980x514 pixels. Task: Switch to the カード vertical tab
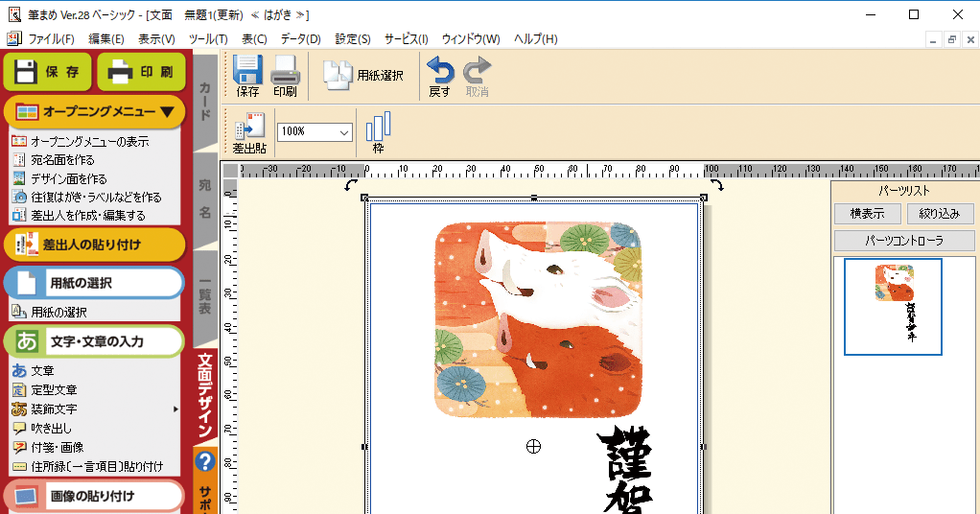205,101
